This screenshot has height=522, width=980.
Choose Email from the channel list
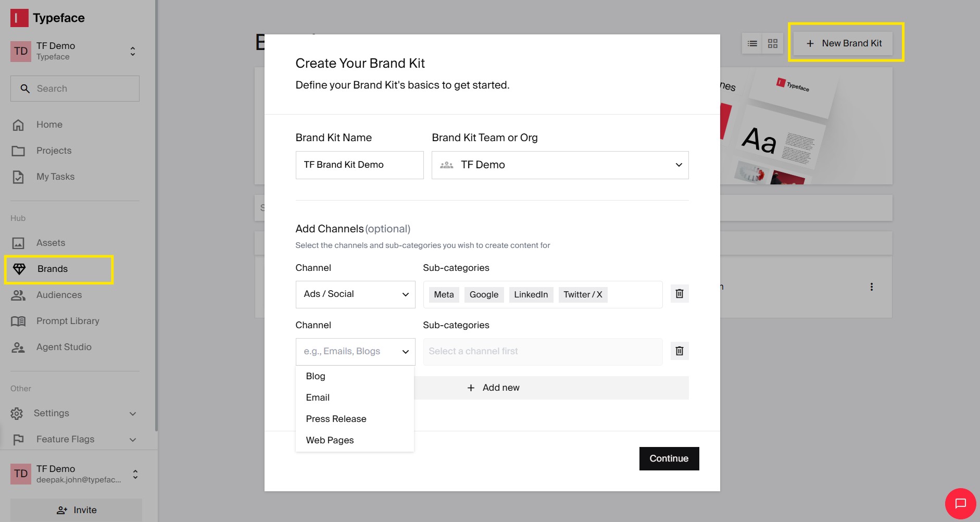point(355,397)
